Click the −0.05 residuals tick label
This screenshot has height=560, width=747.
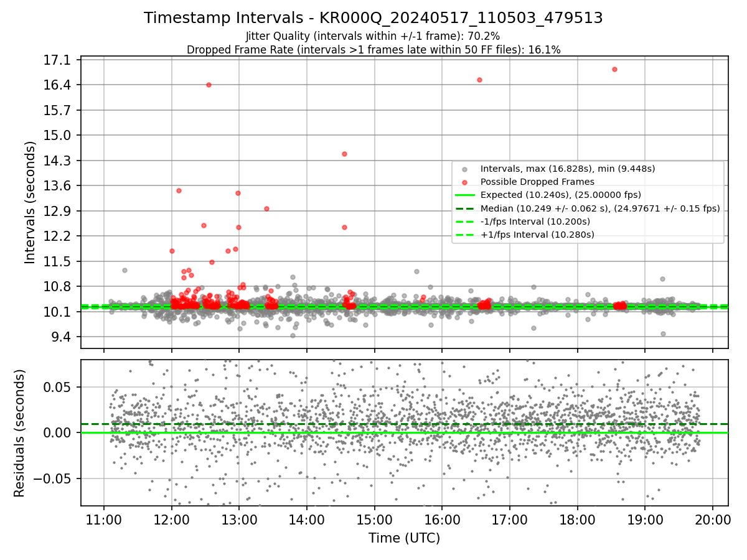pos(54,478)
